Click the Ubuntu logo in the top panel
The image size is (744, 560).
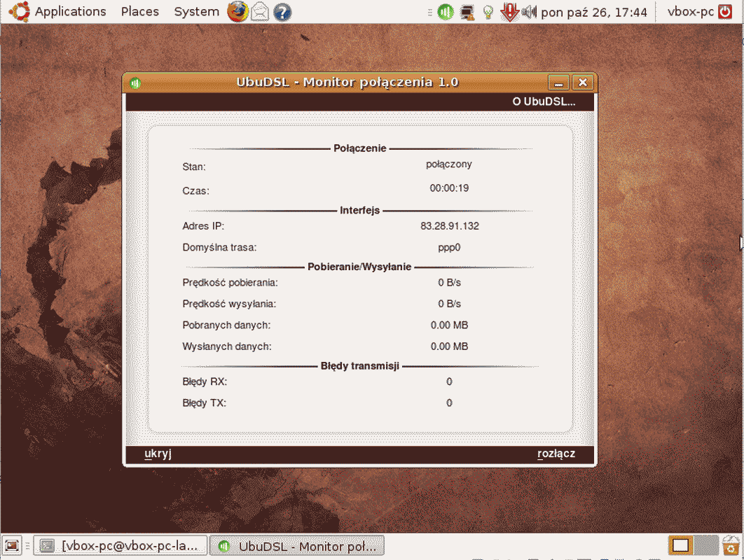coord(20,11)
